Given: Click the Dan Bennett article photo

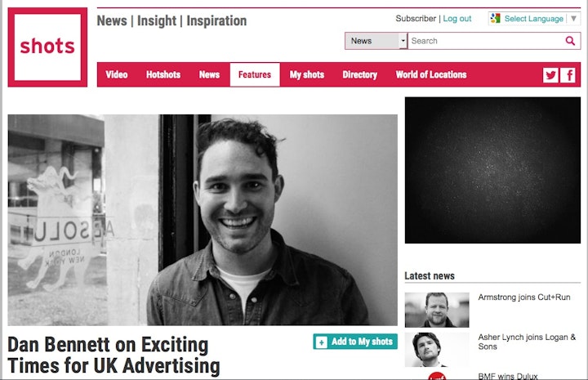Looking at the screenshot, I should coord(203,220).
